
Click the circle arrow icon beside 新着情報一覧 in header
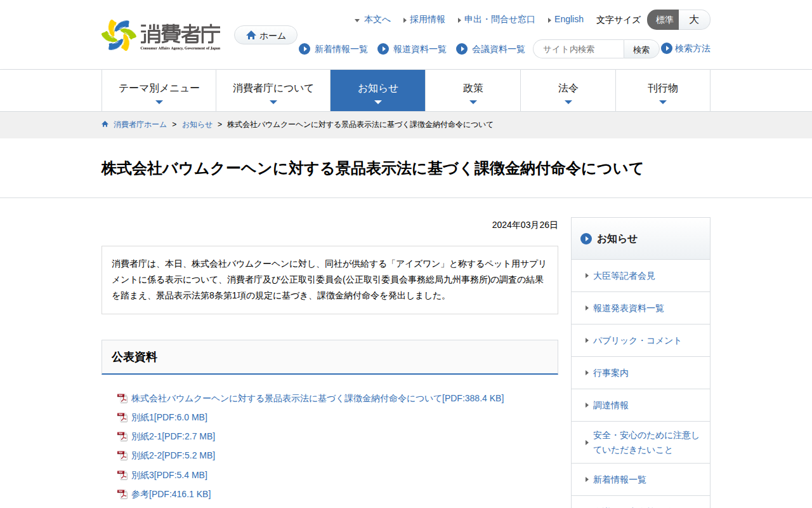tap(304, 49)
